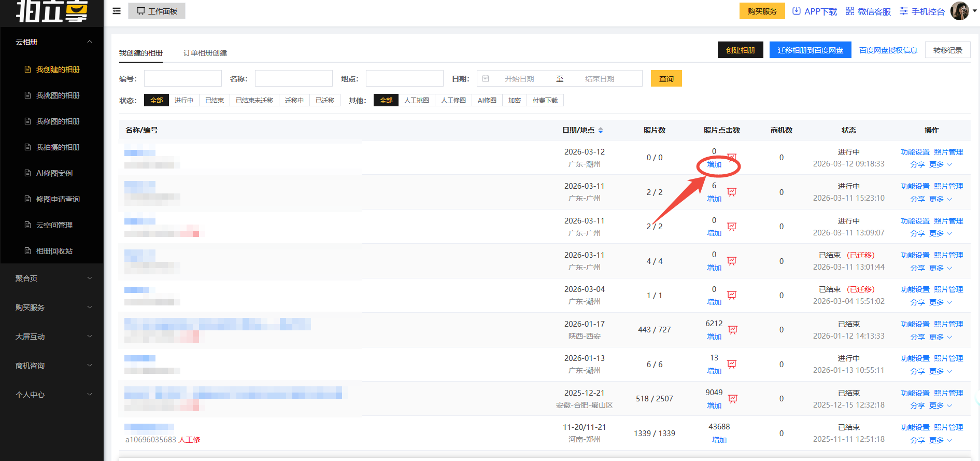Click the yellow 查询 search button
Screen dimensions: 980x461
666,79
